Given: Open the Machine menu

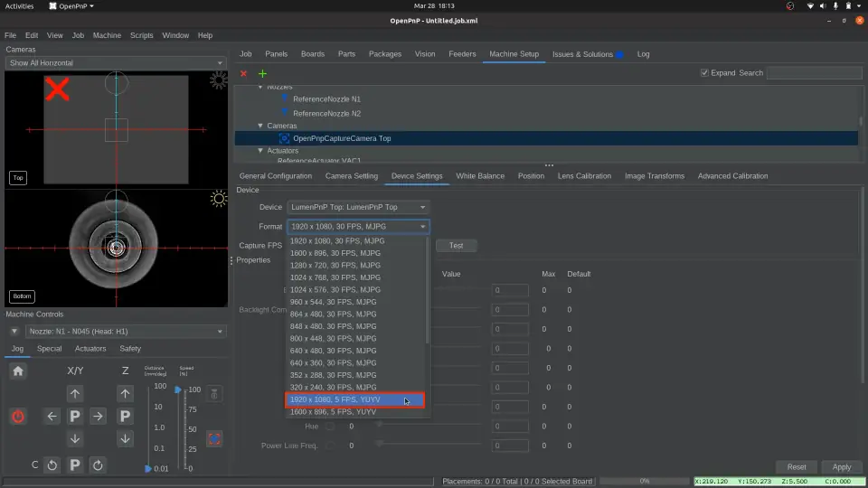Looking at the screenshot, I should [107, 35].
